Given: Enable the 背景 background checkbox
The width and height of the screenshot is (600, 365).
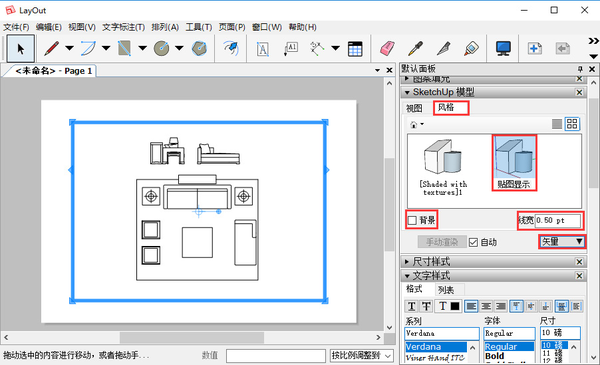Looking at the screenshot, I should pos(412,220).
